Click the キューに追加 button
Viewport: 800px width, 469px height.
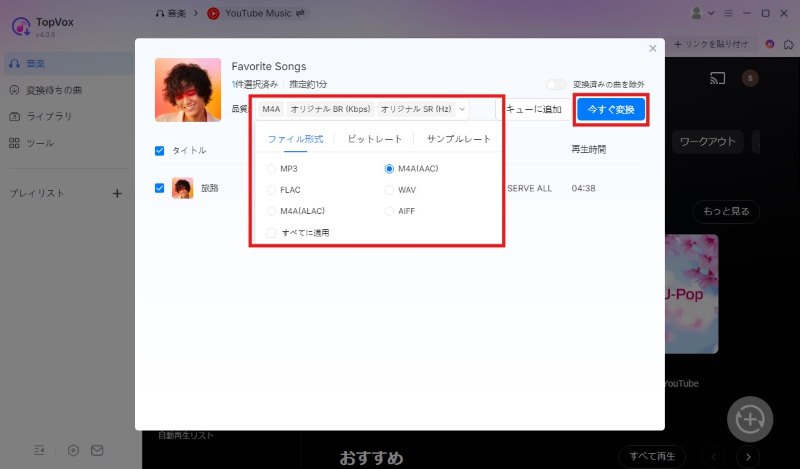click(533, 109)
